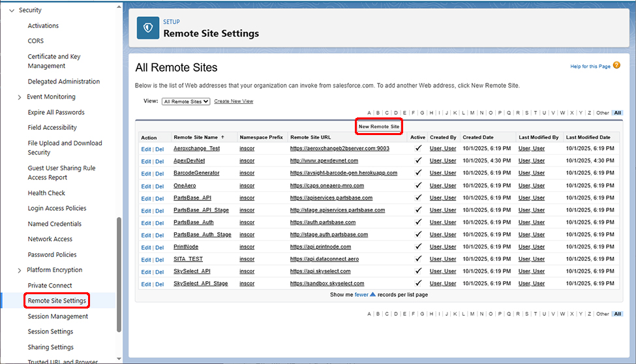This screenshot has width=636, height=364.
Task: Click the sidebar scroll-down arrow
Action: click(x=119, y=359)
